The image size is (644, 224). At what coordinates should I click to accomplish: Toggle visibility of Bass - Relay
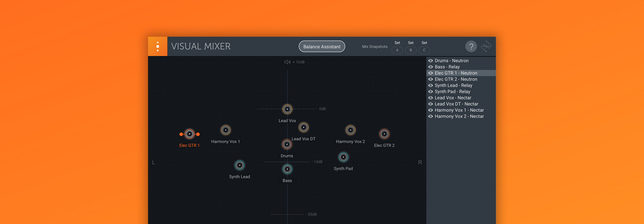tap(430, 67)
